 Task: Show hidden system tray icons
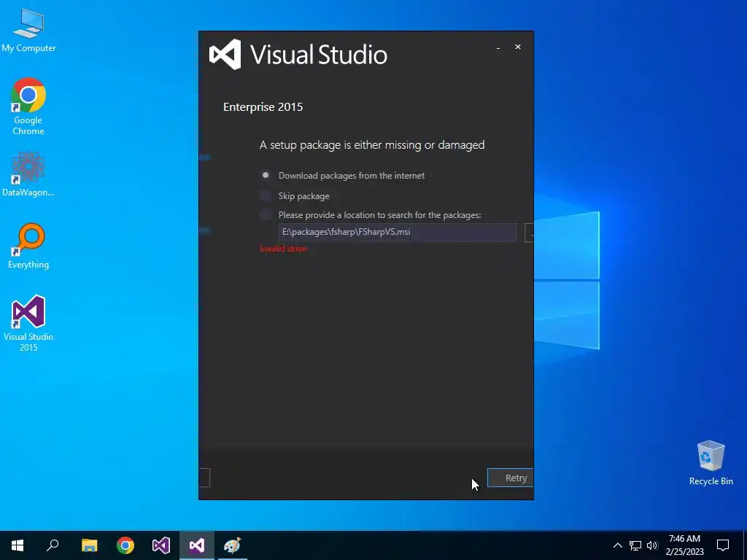coord(617,545)
